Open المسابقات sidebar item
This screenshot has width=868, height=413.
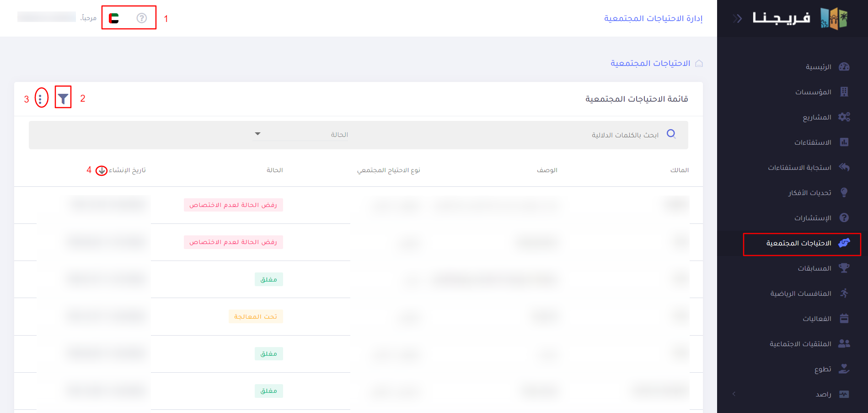pyautogui.click(x=814, y=268)
